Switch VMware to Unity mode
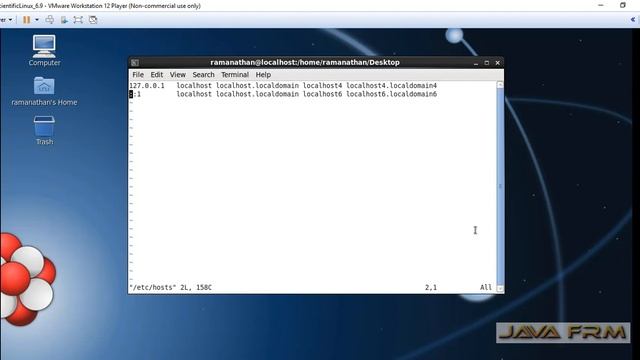The width and height of the screenshot is (640, 360). [93, 20]
